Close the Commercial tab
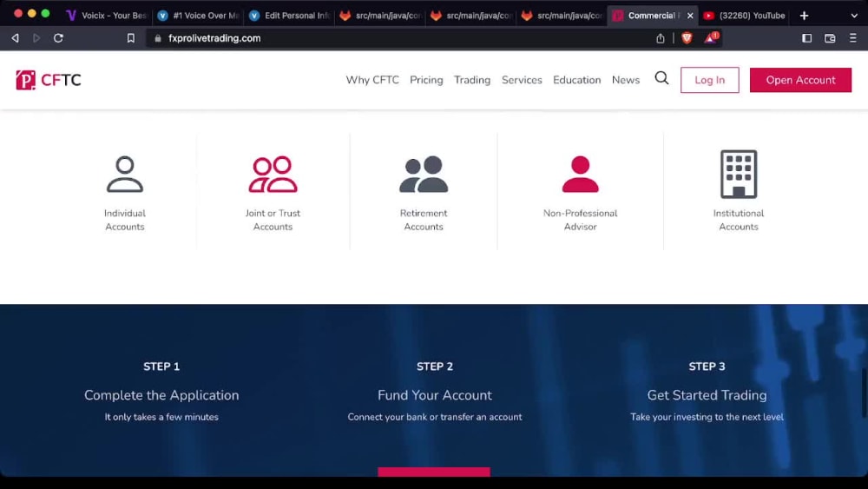Image resolution: width=868 pixels, height=489 pixels. (690, 16)
